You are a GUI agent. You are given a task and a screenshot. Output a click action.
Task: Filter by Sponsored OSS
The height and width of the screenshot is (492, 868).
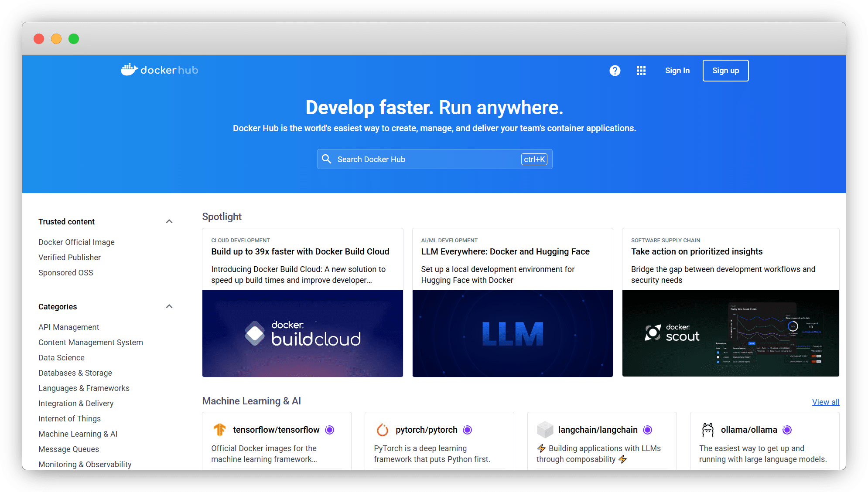coord(65,272)
